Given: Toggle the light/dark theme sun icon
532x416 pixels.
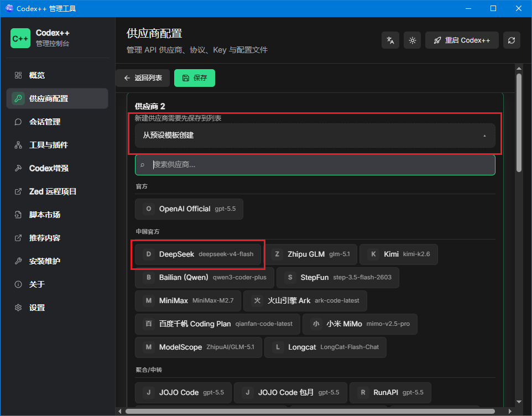Looking at the screenshot, I should [412, 40].
